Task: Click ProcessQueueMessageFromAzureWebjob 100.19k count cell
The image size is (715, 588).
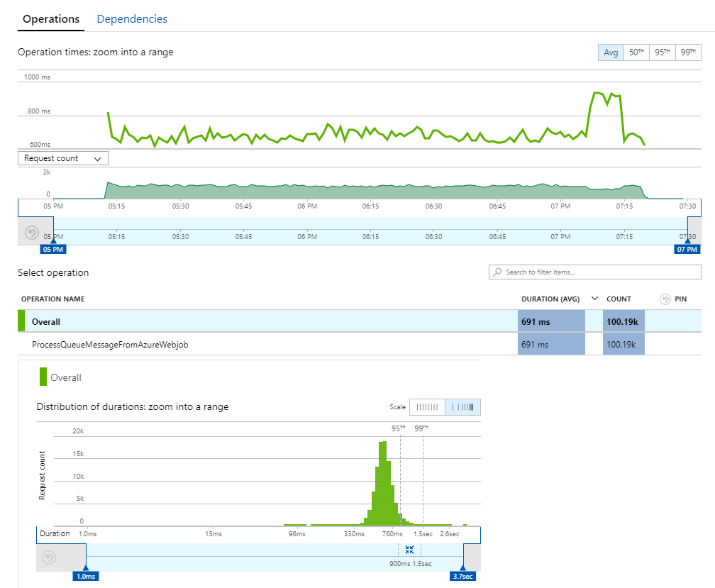Action: point(623,344)
